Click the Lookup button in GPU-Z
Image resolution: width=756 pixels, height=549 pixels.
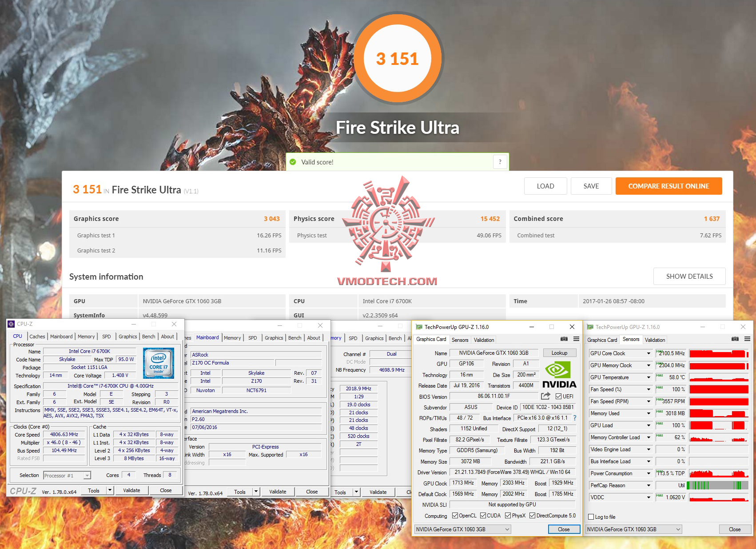559,353
